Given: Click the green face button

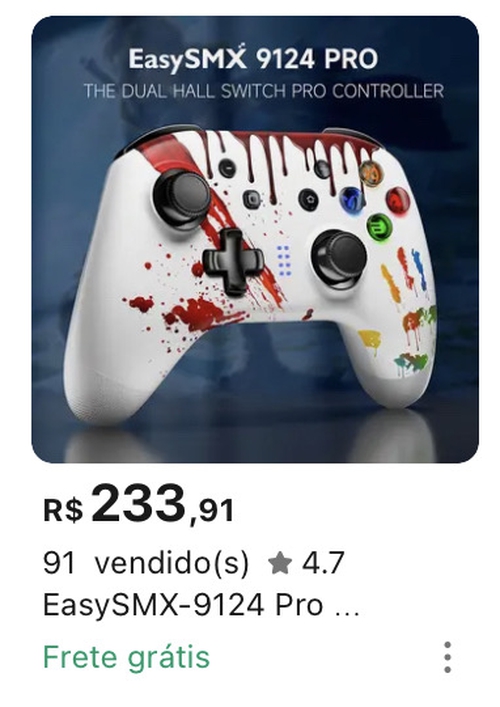Looking at the screenshot, I should click(379, 225).
